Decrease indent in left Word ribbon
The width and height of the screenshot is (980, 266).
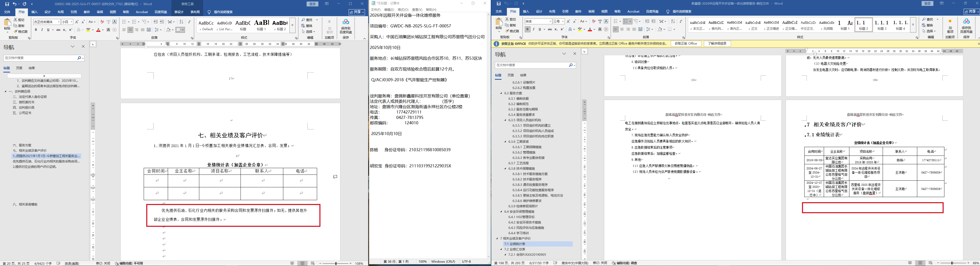(156, 22)
